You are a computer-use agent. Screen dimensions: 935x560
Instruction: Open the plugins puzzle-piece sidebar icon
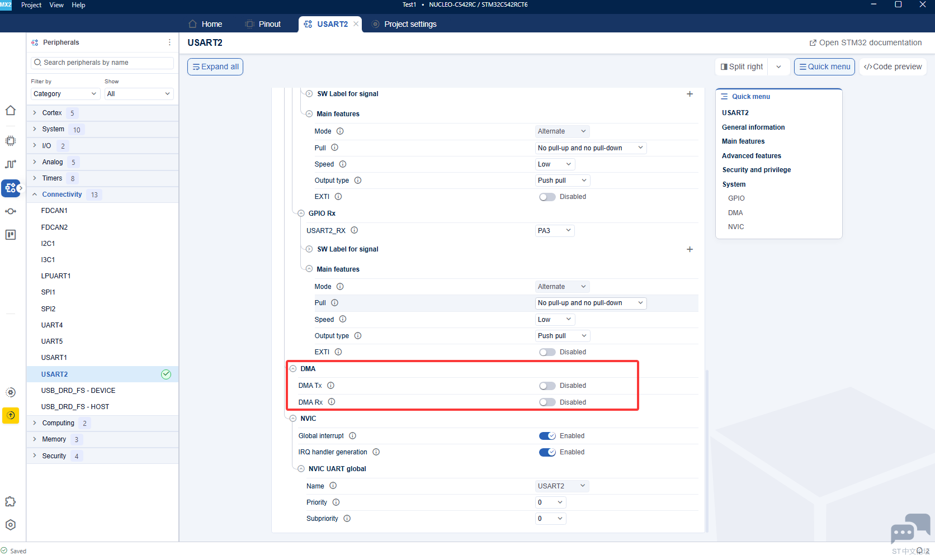[x=11, y=501]
